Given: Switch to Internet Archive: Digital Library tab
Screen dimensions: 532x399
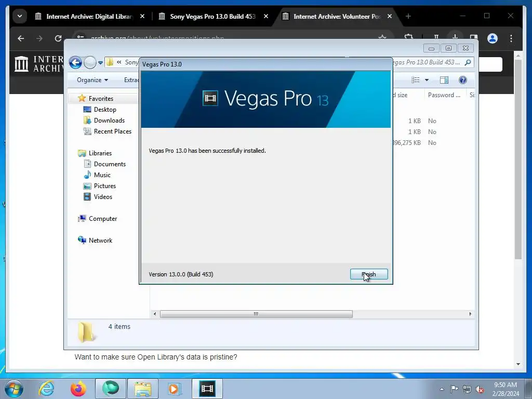Looking at the screenshot, I should (89, 16).
